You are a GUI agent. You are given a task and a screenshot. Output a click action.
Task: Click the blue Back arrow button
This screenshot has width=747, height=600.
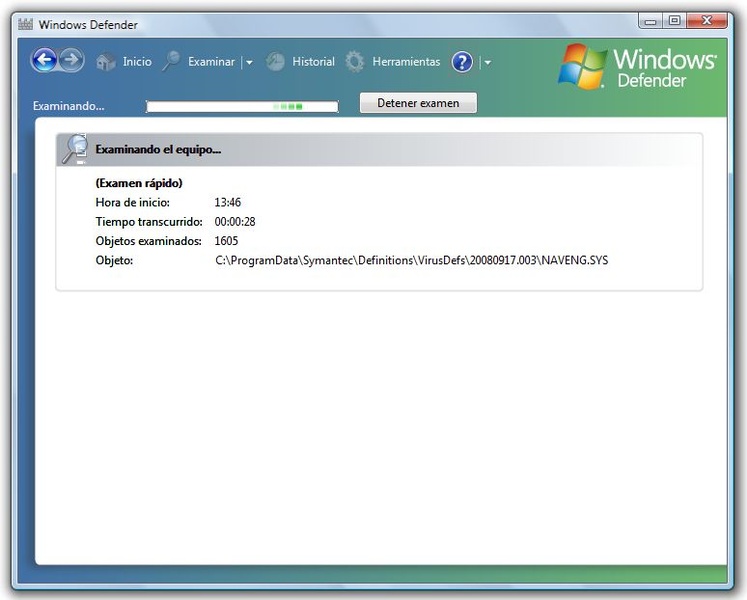43,61
